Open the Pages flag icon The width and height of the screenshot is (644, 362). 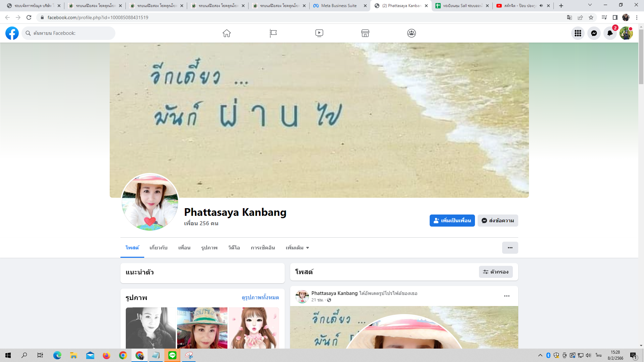[x=273, y=33]
